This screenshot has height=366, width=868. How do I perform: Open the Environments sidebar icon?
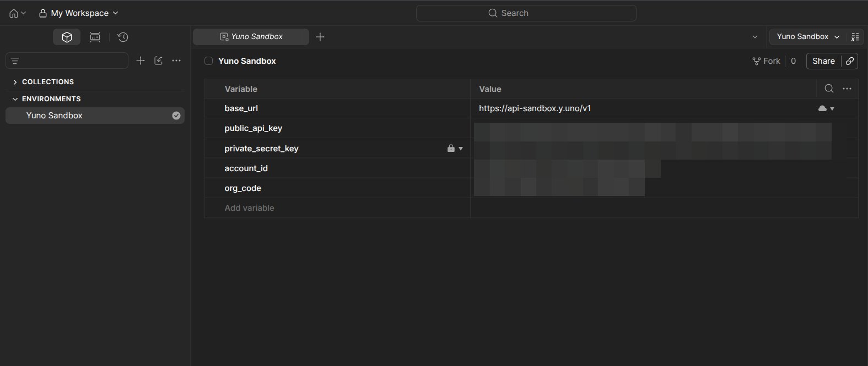(x=95, y=37)
